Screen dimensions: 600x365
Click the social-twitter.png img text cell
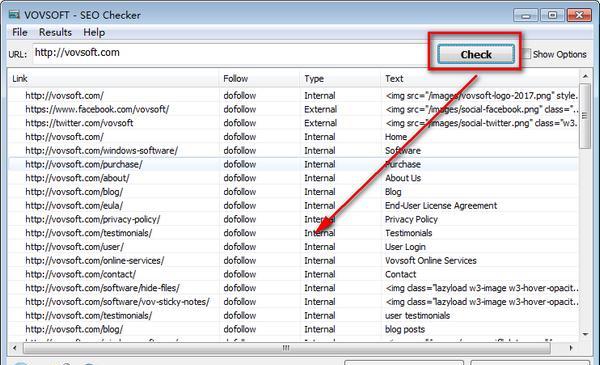pos(481,123)
